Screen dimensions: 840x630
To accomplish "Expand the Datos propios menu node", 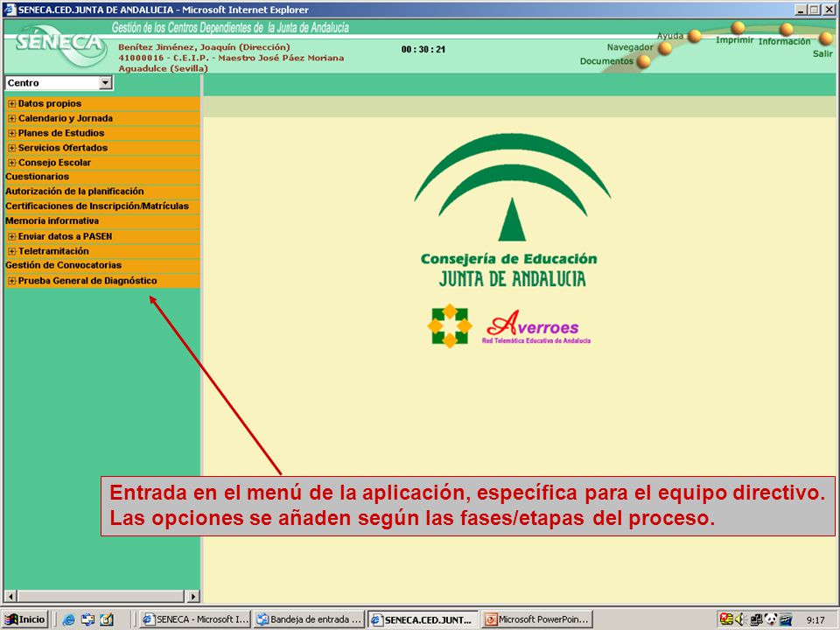I will [11, 104].
